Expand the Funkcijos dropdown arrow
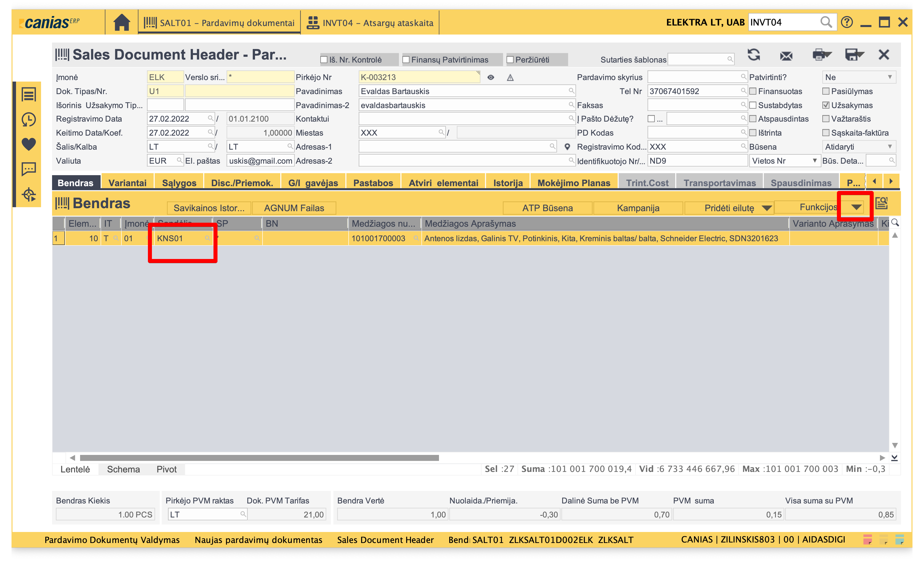The height and width of the screenshot is (561, 924). (856, 207)
